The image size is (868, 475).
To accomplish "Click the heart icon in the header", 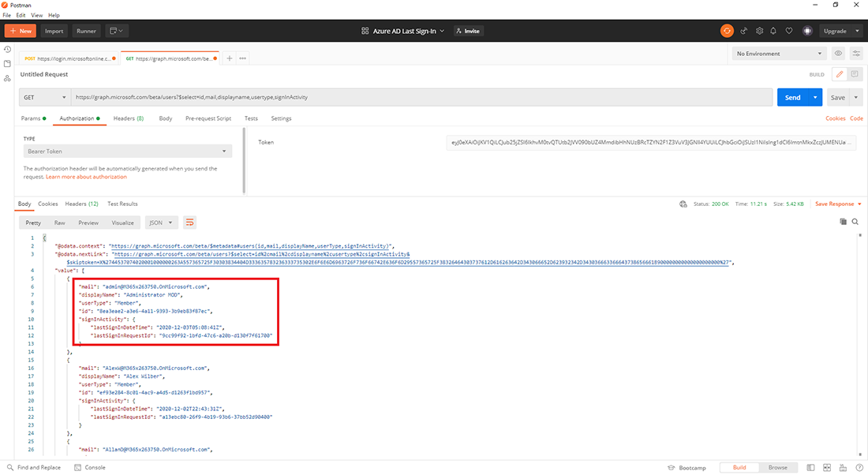I will click(789, 31).
